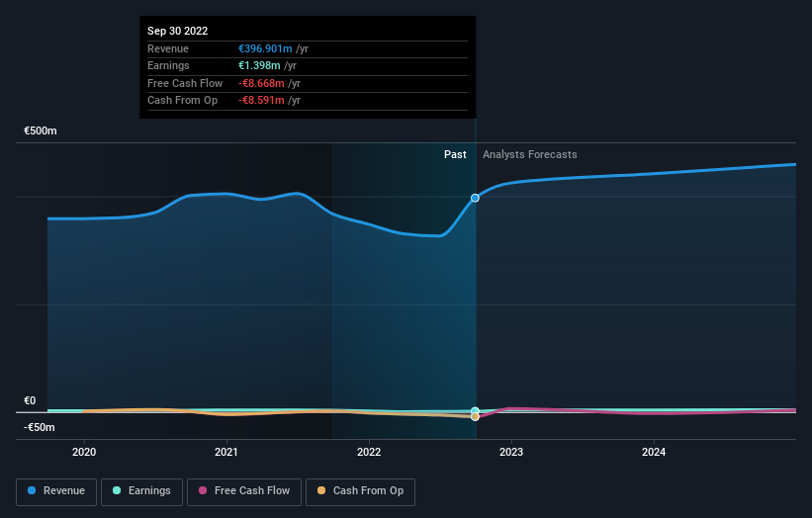Click the blue Revenue legend dot

click(x=32, y=490)
